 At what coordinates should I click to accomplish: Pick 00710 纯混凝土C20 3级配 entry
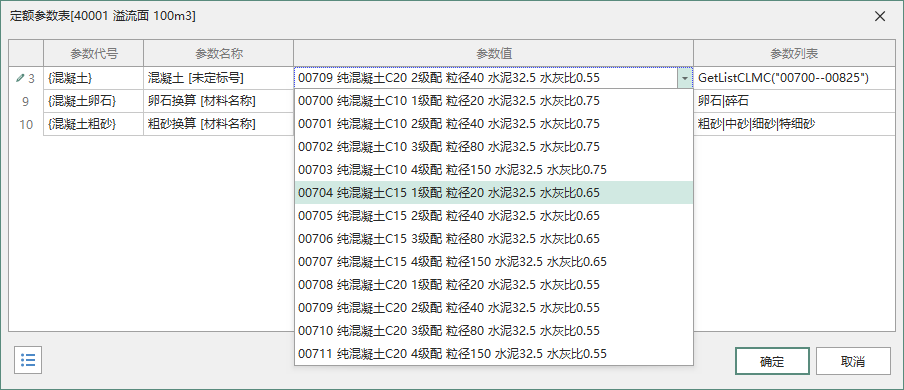(494, 331)
